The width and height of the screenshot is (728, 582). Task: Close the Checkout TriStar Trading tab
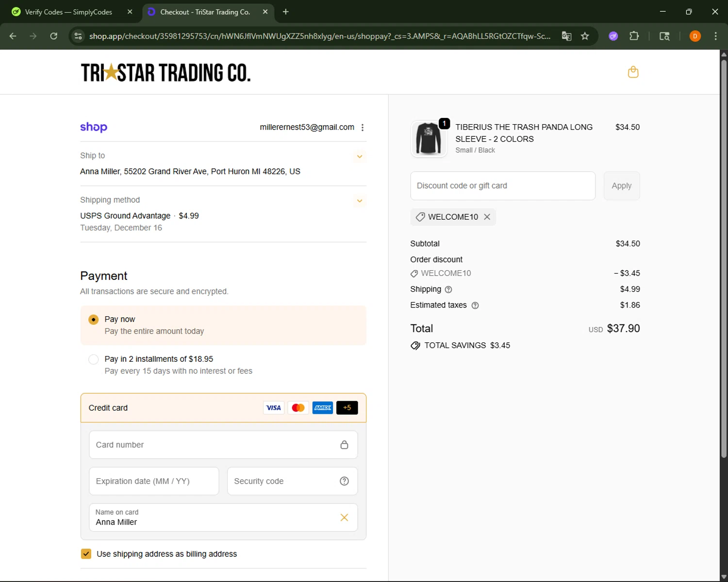(265, 12)
